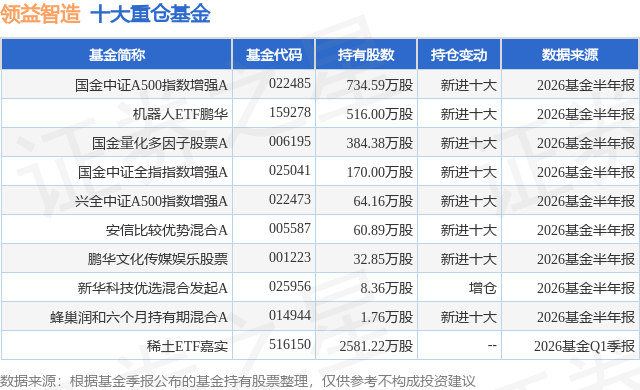Screen dimensions: 640x390
Task: Click the 64.16万股 holding value
Action: 383,201
